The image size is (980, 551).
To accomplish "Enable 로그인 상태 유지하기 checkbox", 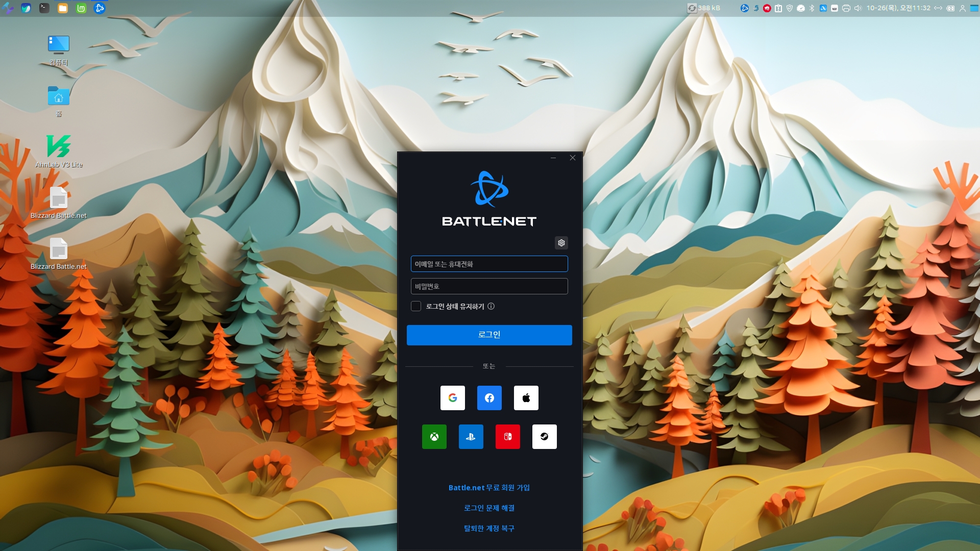I will [x=416, y=306].
